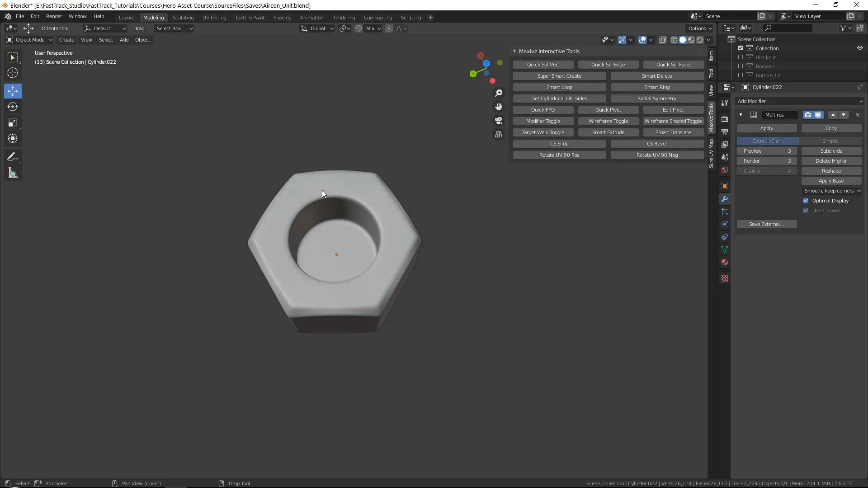868x488 pixels.
Task: Click the Preview level field in the Multires modifier
Action: 767,151
